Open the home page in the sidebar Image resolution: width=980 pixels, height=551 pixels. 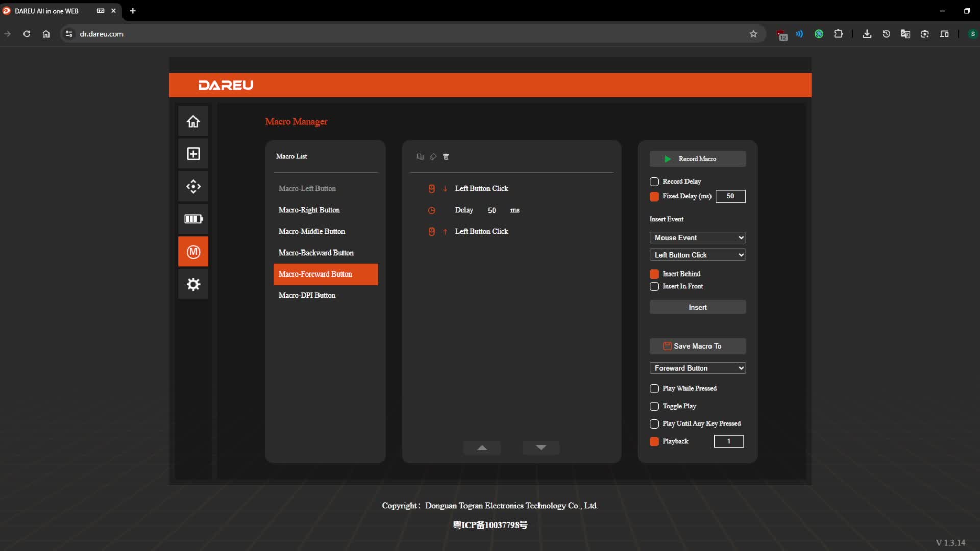[x=193, y=121]
